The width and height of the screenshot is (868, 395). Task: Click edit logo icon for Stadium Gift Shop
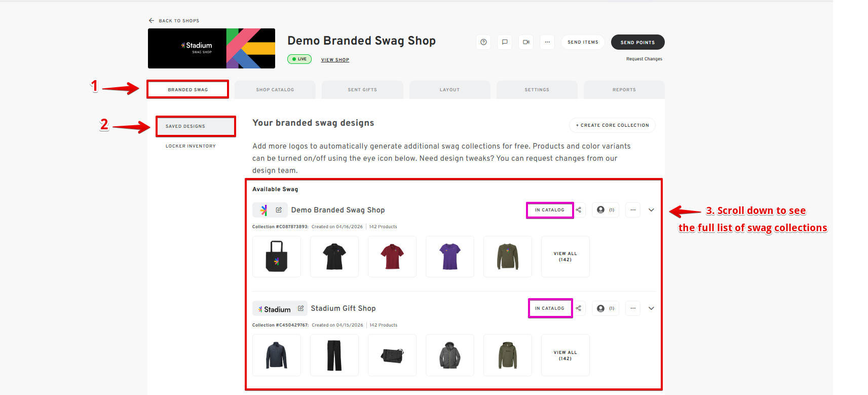coord(300,308)
